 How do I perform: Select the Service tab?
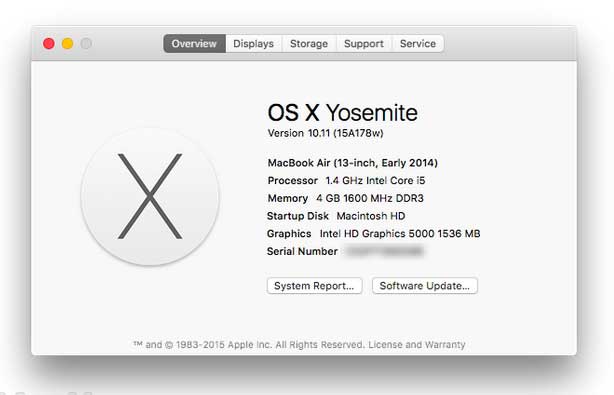pyautogui.click(x=418, y=43)
